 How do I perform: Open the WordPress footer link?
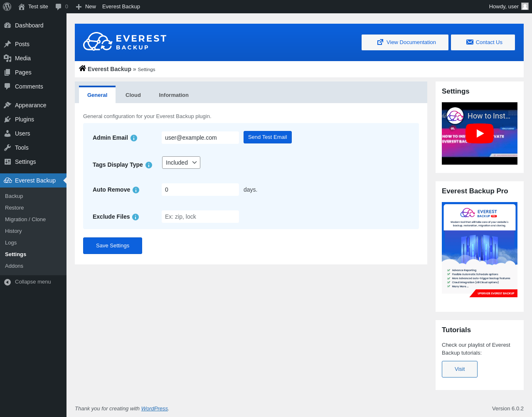155,409
